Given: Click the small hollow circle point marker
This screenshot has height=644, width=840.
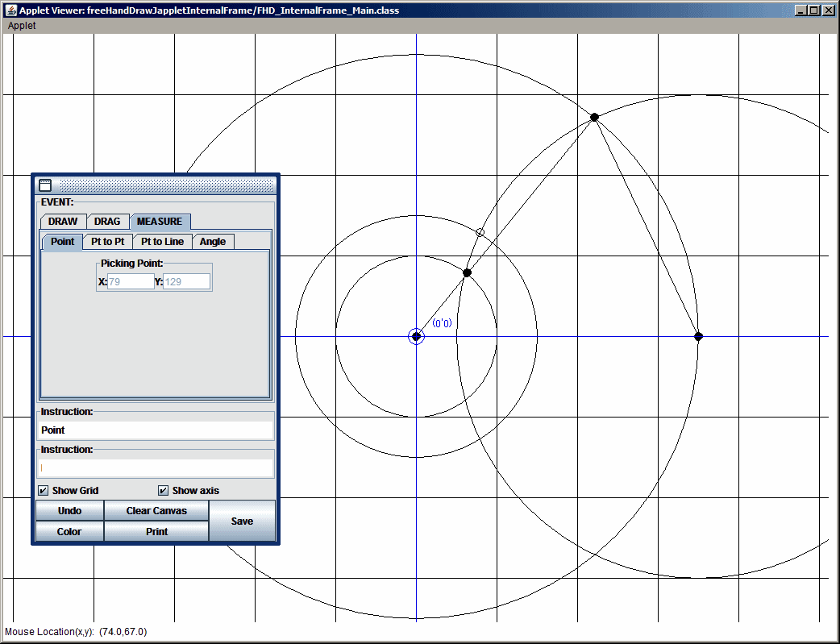Looking at the screenshot, I should (480, 232).
